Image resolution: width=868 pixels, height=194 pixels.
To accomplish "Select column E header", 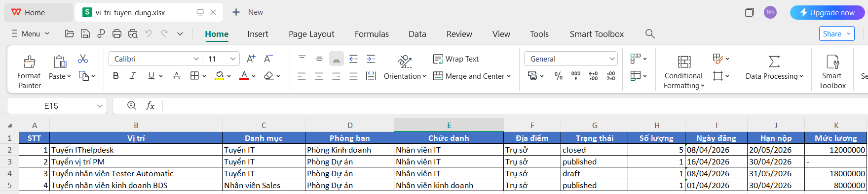I will pyautogui.click(x=449, y=125).
